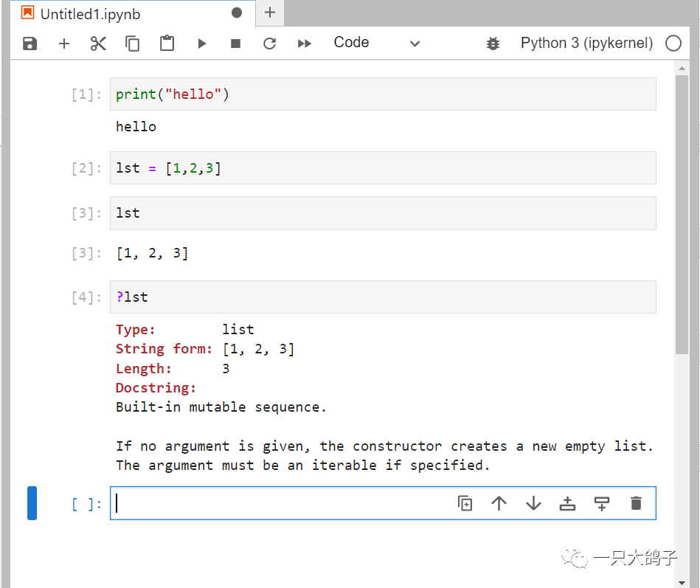Screen dimensions: 700x588
Task: Copy the selected cell in toolbar
Action: [x=133, y=44]
